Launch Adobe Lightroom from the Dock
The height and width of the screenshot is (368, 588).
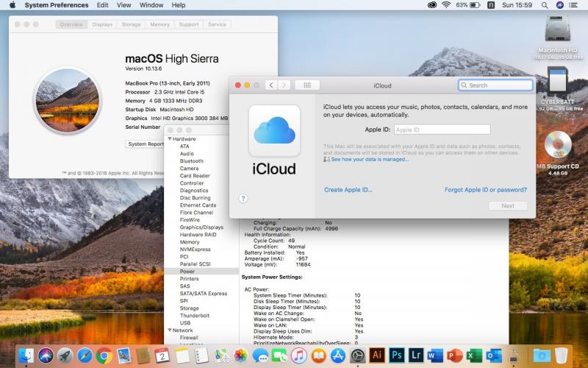[x=416, y=355]
